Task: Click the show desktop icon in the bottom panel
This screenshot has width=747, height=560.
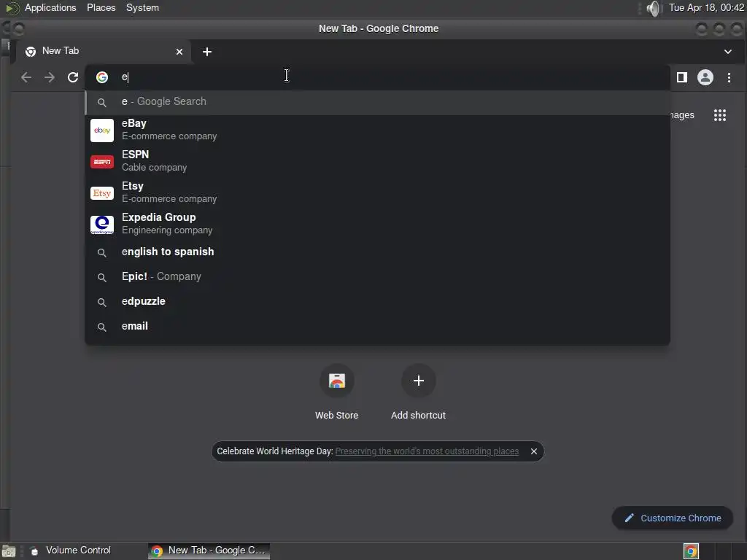Action: coord(9,551)
